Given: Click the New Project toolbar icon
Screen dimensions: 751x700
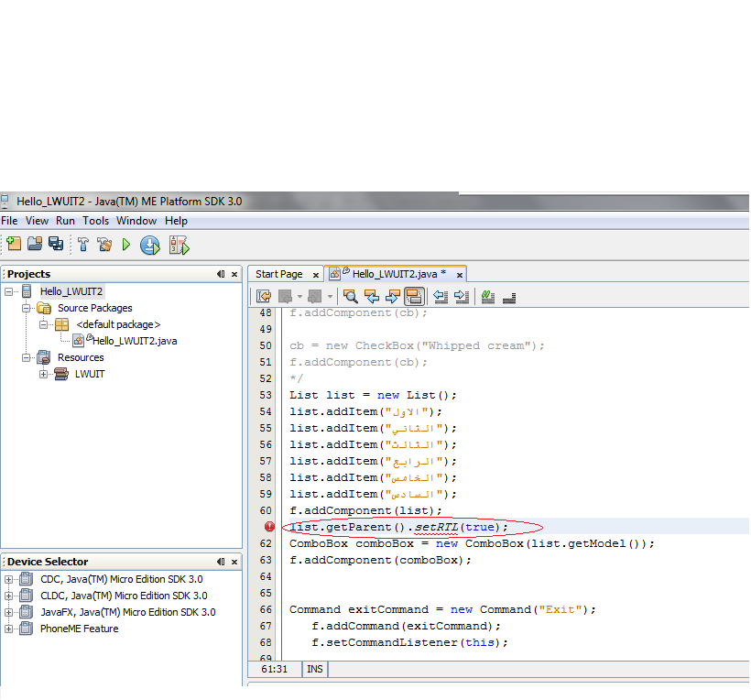Looking at the screenshot, I should click(14, 245).
